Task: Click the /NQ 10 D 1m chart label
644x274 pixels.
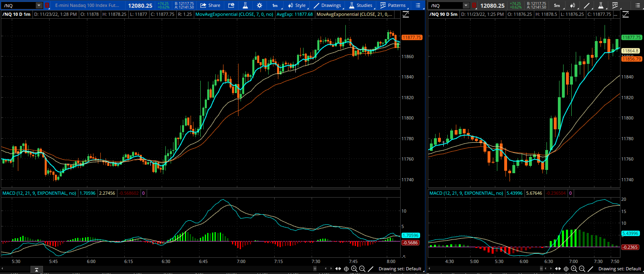Action: pos(16,14)
